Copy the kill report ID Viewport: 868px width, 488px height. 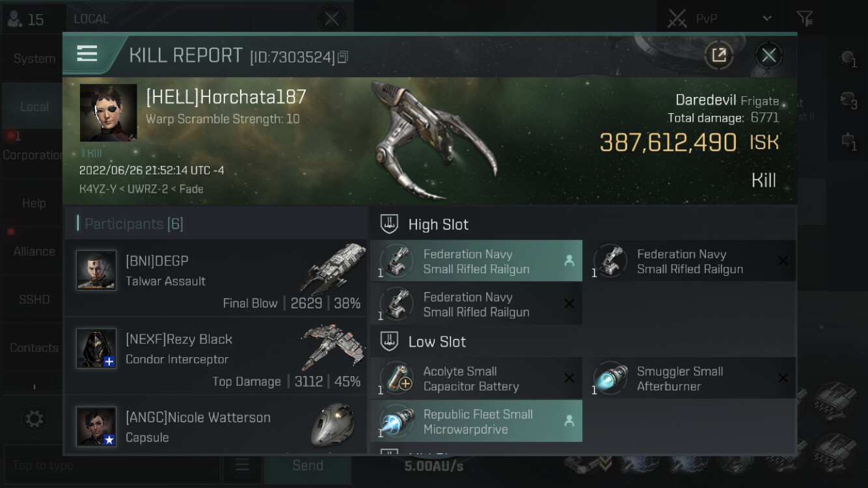click(343, 57)
